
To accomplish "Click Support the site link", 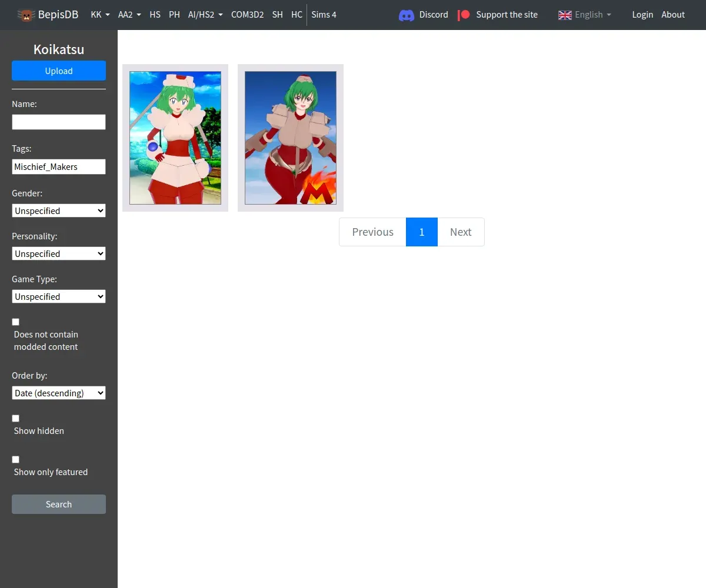I will (x=507, y=15).
